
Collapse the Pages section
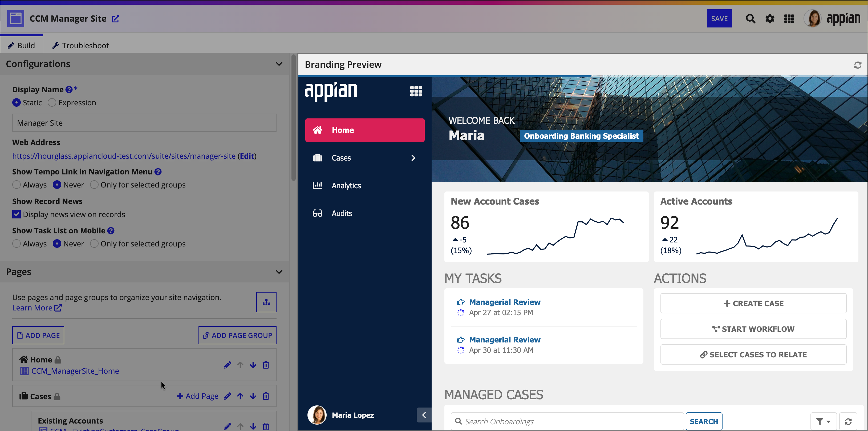[x=279, y=272]
